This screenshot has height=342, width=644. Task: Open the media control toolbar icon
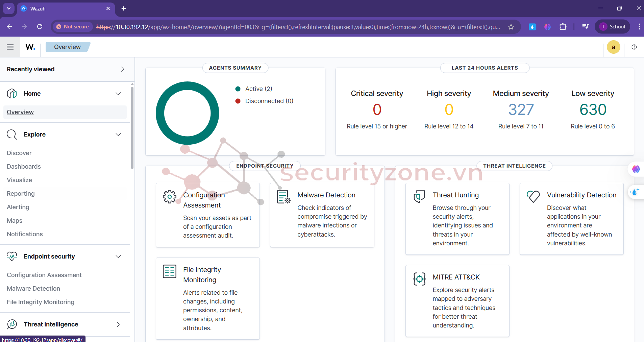(586, 27)
